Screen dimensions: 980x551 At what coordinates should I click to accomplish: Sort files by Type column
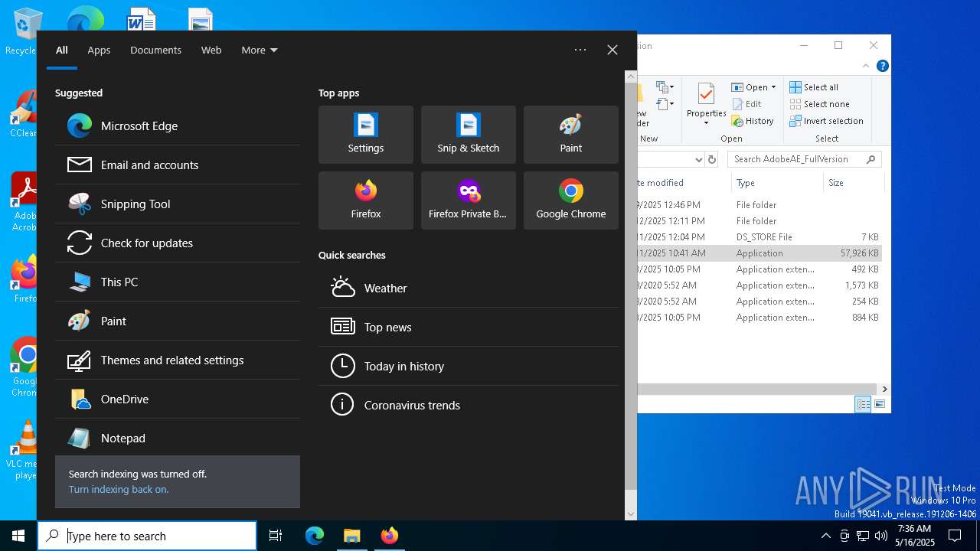point(777,183)
